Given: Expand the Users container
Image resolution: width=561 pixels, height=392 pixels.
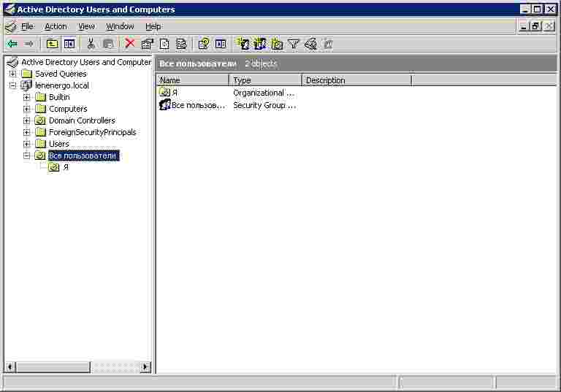Looking at the screenshot, I should point(26,144).
